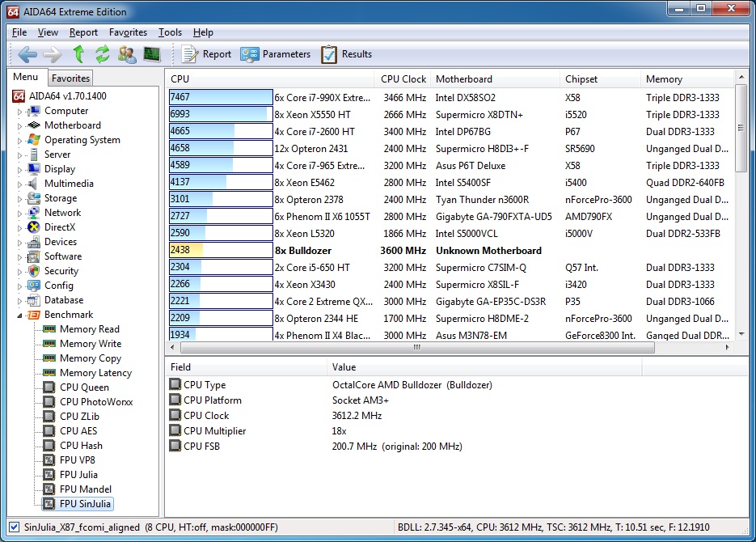Select the Software tree icon
Viewport: 756px width, 542px height.
[x=34, y=256]
